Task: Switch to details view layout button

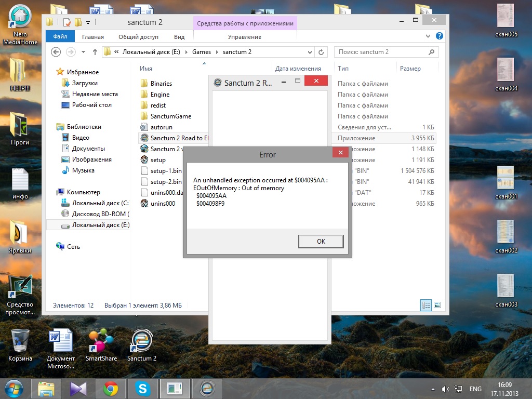Action: point(426,305)
